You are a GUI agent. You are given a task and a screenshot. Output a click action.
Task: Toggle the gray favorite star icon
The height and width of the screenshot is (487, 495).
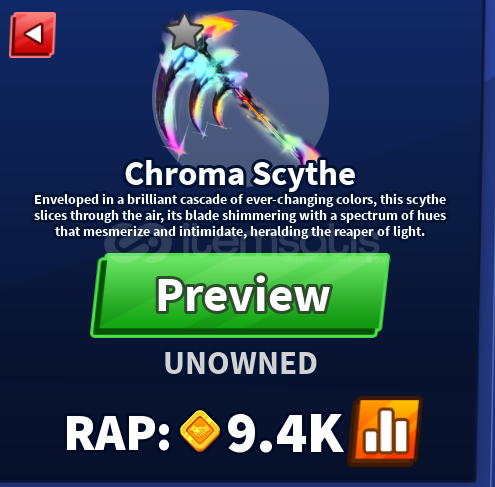tap(184, 32)
